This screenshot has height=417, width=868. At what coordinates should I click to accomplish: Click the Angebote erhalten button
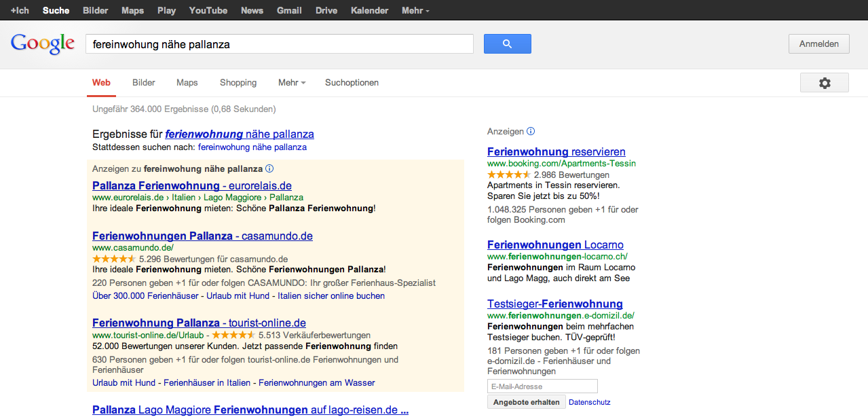tap(526, 402)
